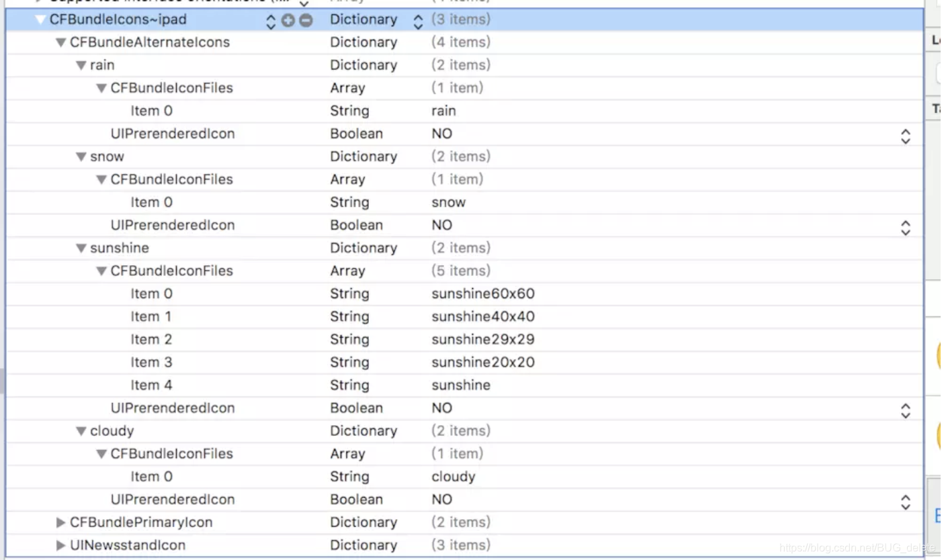Add a row with the plus icon on CFBundleIcons~ipad
Image resolution: width=942 pixels, height=560 pixels.
[289, 21]
